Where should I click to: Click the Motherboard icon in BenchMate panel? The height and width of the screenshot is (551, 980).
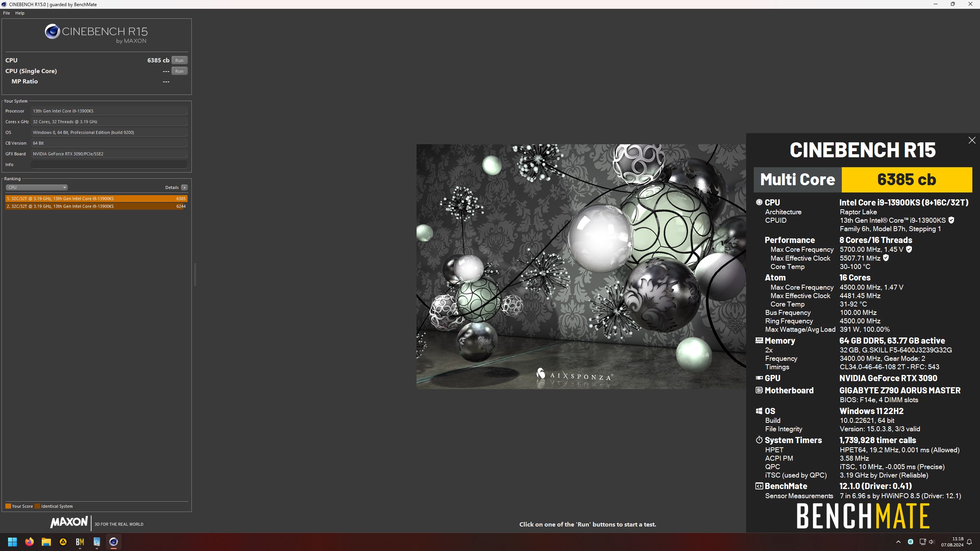click(759, 390)
